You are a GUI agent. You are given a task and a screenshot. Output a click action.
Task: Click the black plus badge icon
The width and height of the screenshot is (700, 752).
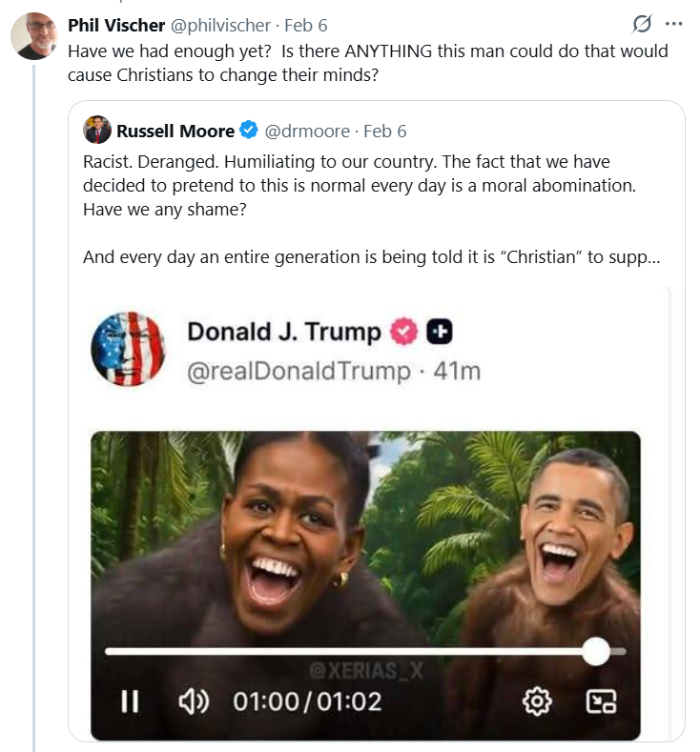tap(439, 332)
